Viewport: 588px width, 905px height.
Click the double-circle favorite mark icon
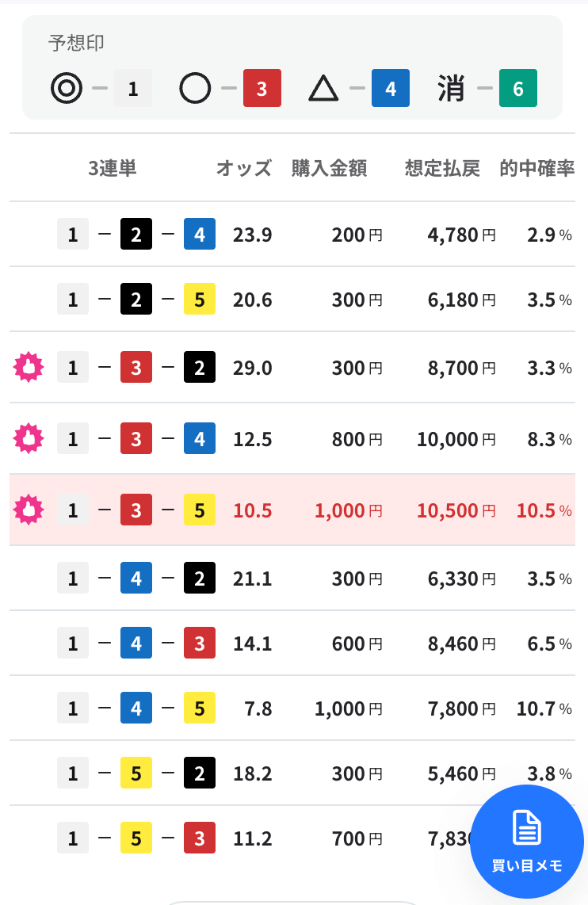click(67, 88)
